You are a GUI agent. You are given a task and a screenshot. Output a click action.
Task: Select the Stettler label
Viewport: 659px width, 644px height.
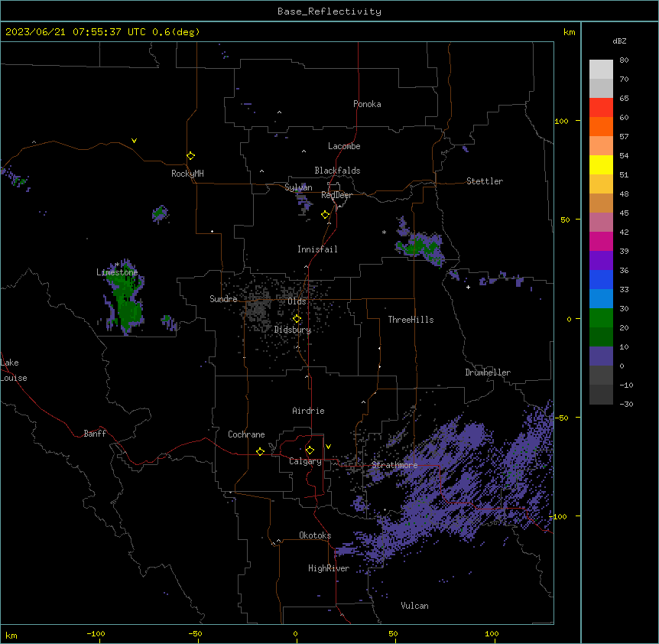[x=485, y=181]
